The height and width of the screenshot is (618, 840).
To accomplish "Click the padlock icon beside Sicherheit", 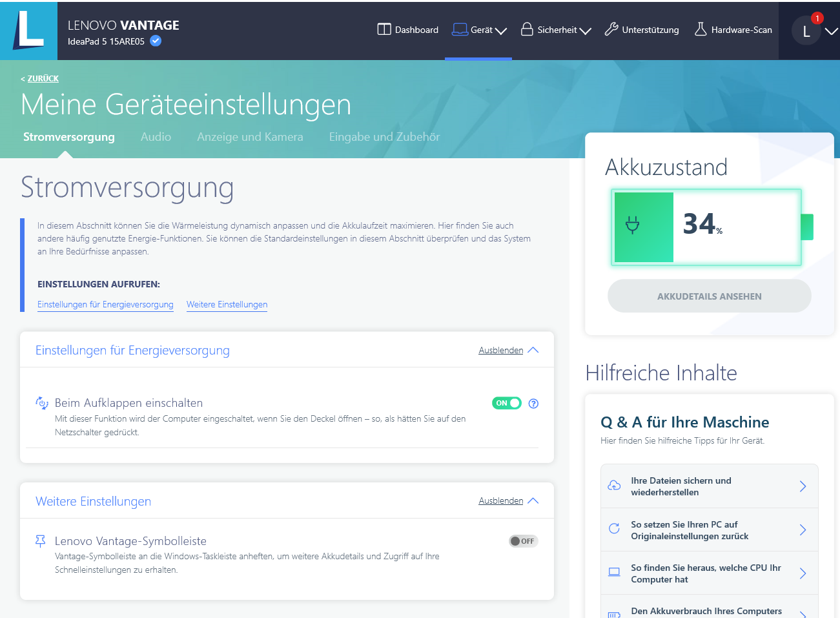I will pos(527,29).
